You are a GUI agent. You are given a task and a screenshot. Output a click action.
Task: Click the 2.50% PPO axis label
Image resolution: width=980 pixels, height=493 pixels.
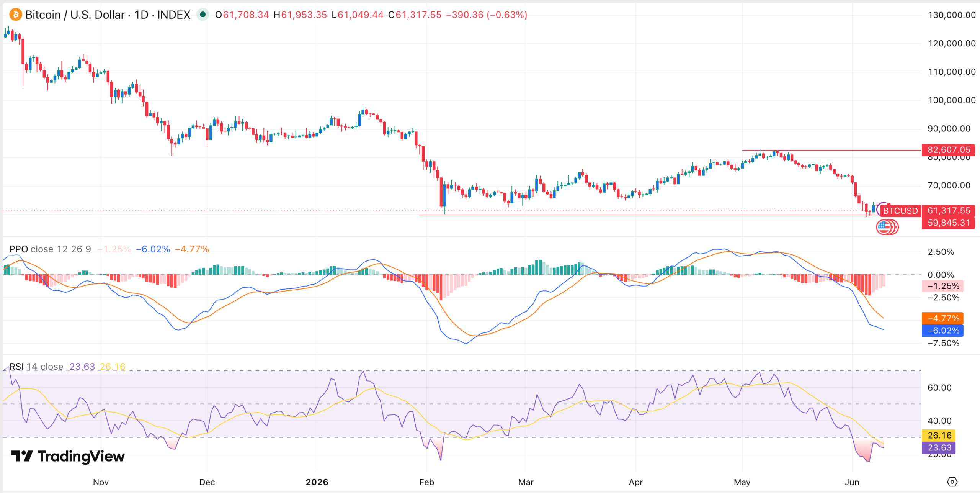[941, 252]
